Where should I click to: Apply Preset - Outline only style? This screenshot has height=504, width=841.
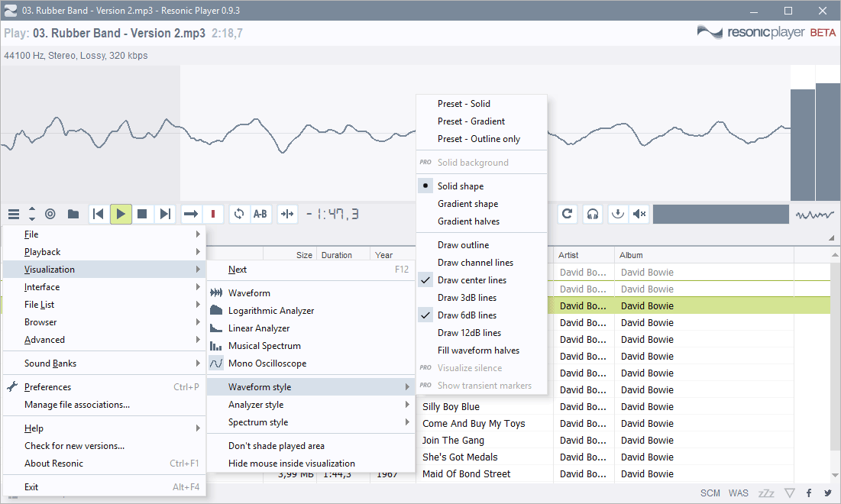click(482, 139)
